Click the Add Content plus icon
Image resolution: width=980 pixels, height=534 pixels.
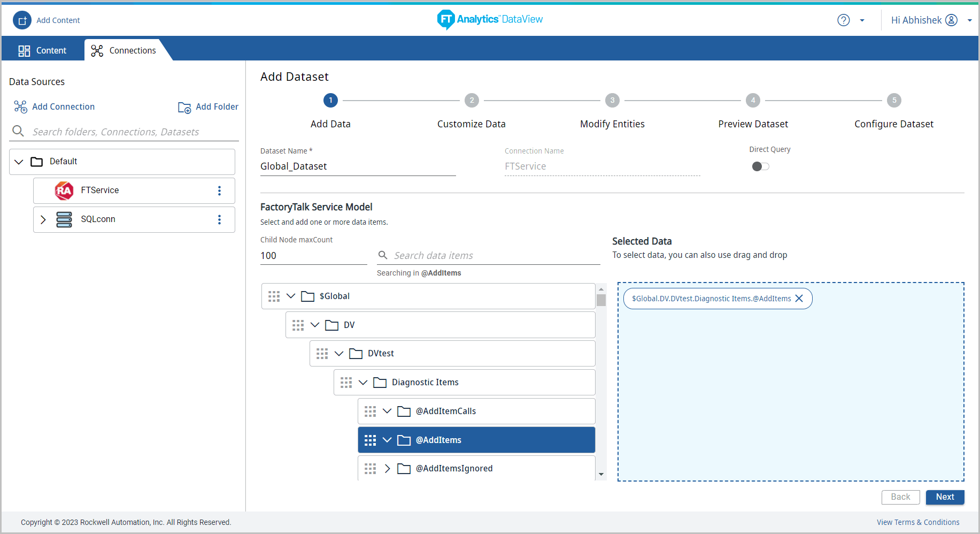pyautogui.click(x=22, y=20)
